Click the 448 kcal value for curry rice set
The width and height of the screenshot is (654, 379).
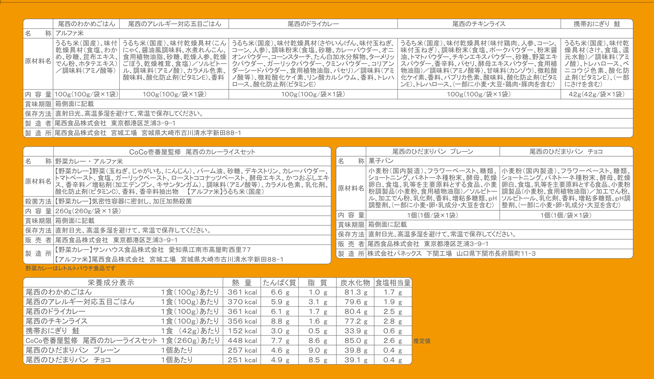tap(242, 341)
